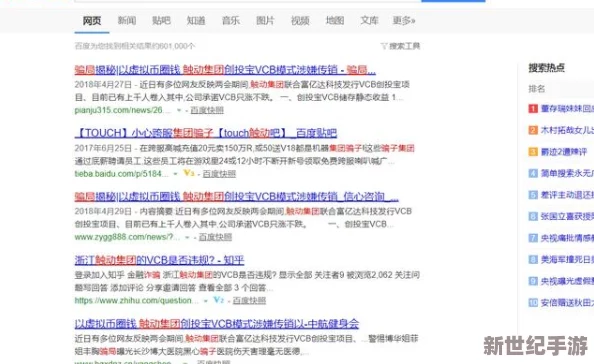
Task: Switch to the 网页 tab
Action: (92, 20)
